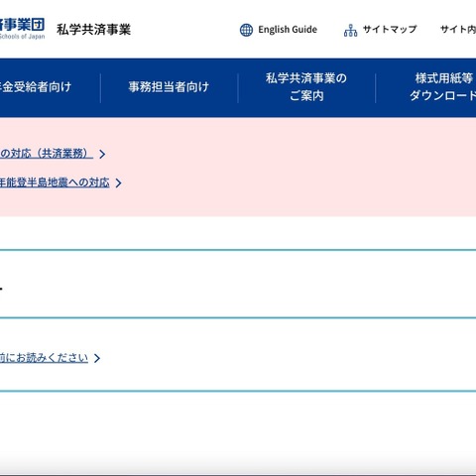This screenshot has height=476, width=476.
Task: Open the 様式用紙等ダウンロード menu
Action: pos(443,87)
